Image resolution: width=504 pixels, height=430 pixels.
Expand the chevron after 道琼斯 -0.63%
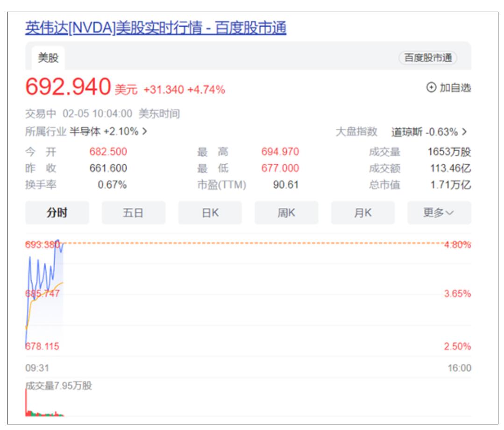tap(464, 132)
